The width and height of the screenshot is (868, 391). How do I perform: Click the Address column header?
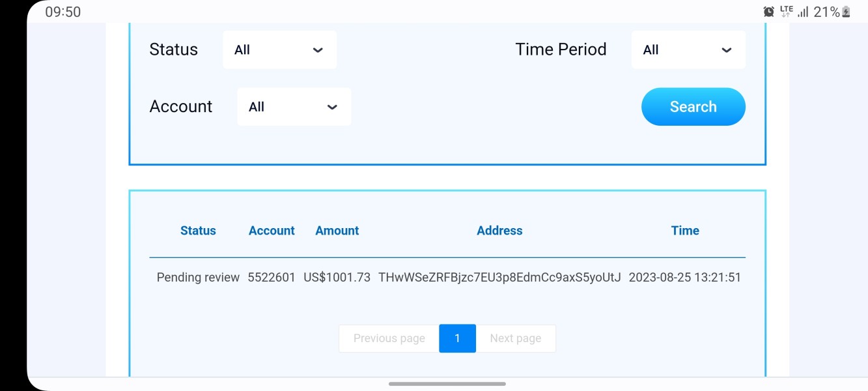click(x=499, y=231)
